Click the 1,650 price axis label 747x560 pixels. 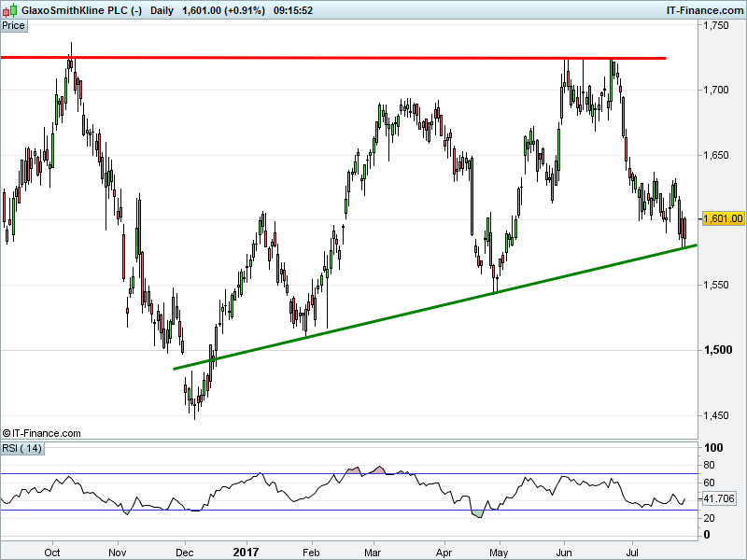(716, 155)
